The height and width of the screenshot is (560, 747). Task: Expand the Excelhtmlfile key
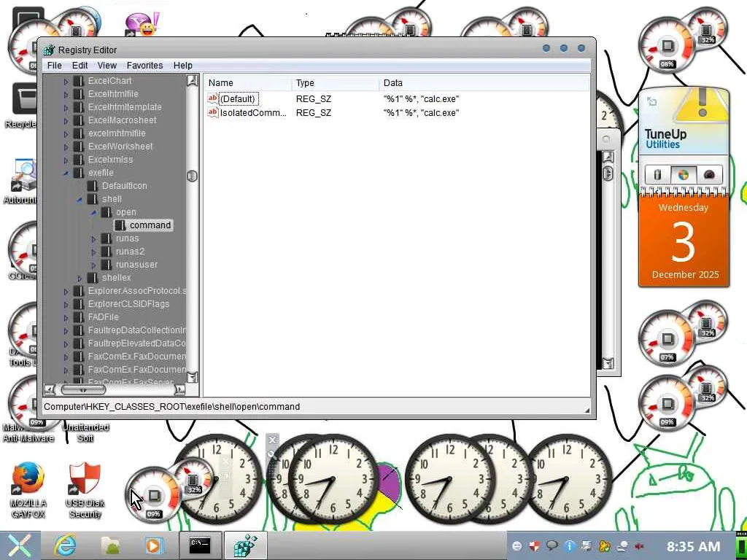pyautogui.click(x=66, y=94)
